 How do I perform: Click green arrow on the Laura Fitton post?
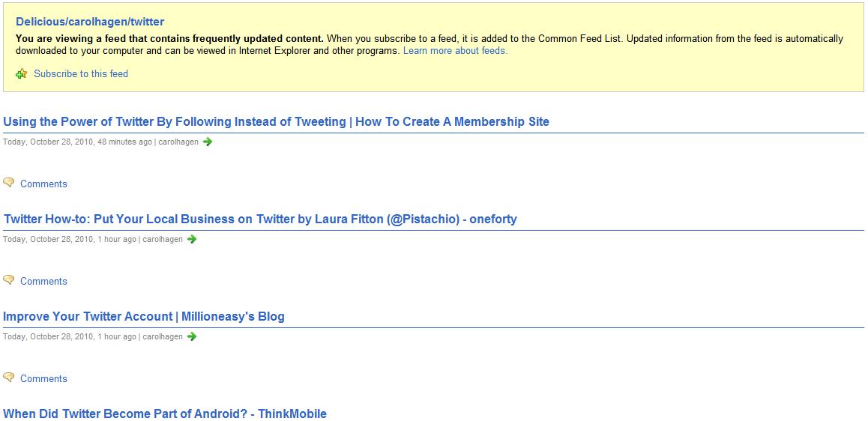(x=192, y=239)
